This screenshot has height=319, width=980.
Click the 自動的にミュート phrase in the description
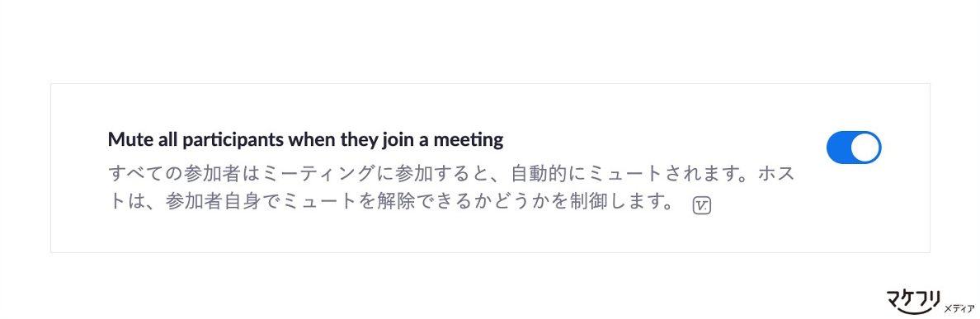coord(586,173)
